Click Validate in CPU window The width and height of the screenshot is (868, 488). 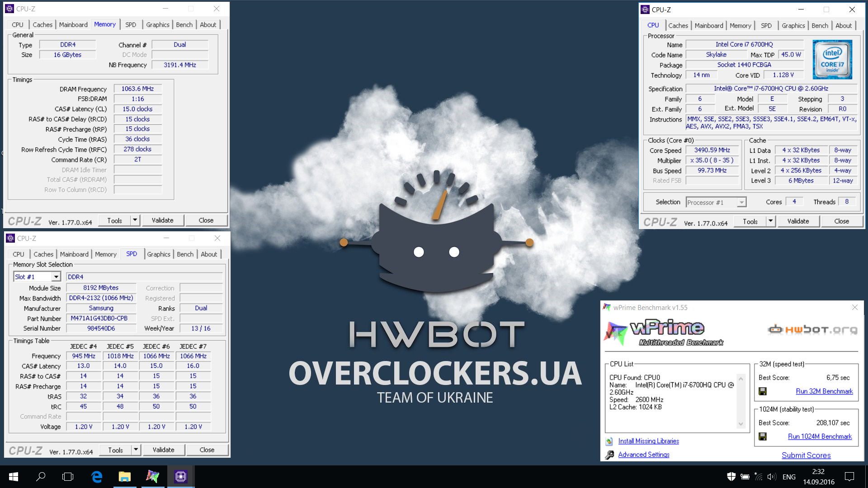click(798, 221)
